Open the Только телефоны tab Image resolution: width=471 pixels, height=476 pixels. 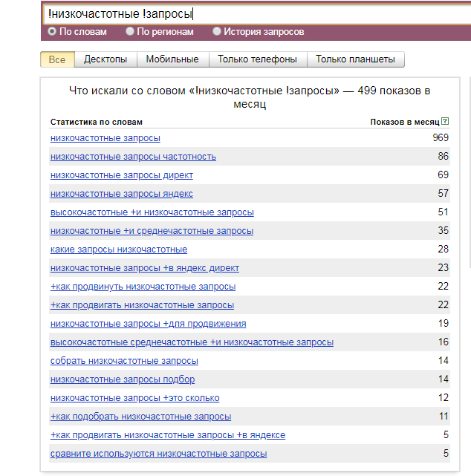coord(257,59)
